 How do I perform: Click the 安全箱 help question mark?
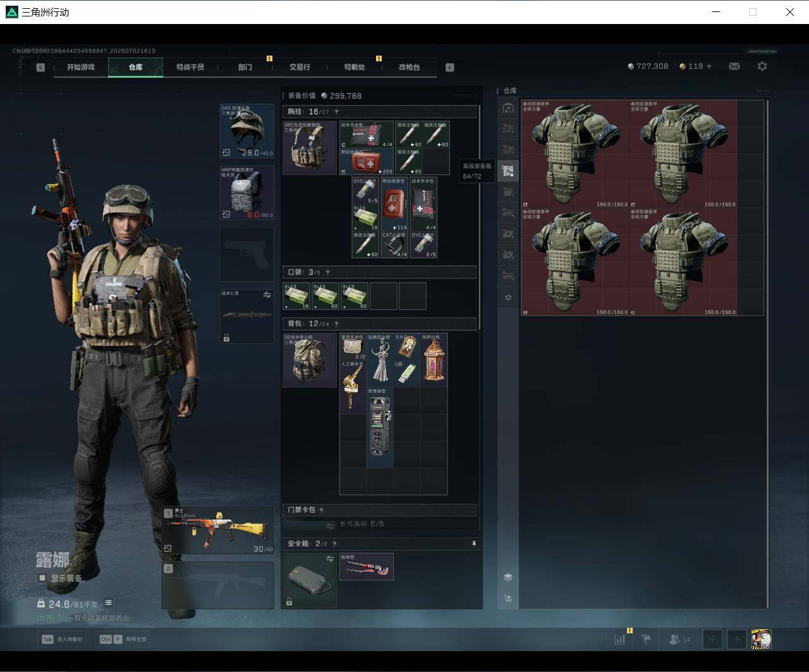(334, 544)
